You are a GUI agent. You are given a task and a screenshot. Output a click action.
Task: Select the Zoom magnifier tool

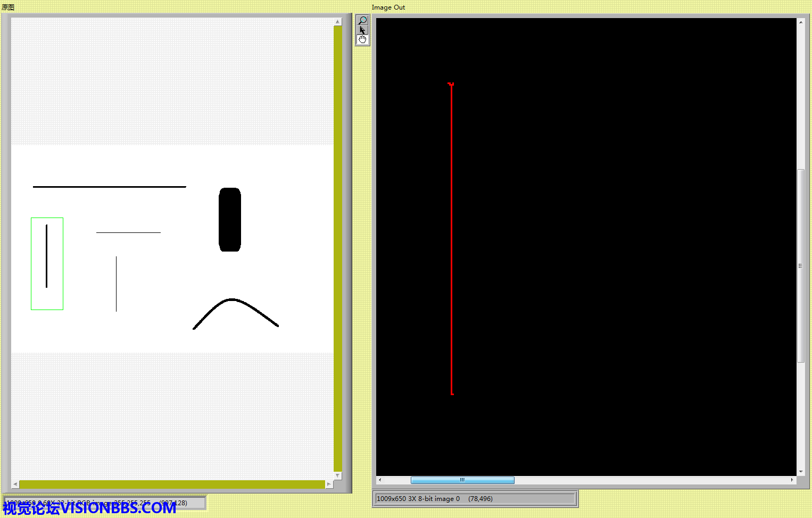362,21
